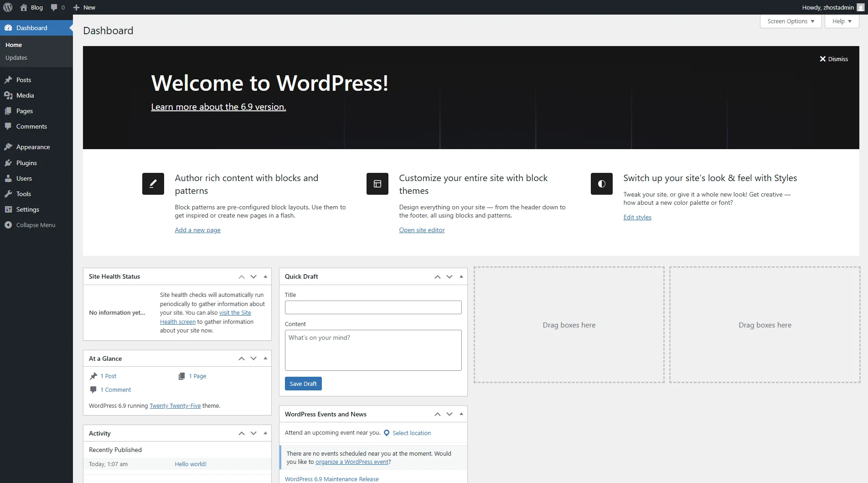Click the Appearance paintbrush icon
Image resolution: width=868 pixels, height=483 pixels.
[x=8, y=147]
